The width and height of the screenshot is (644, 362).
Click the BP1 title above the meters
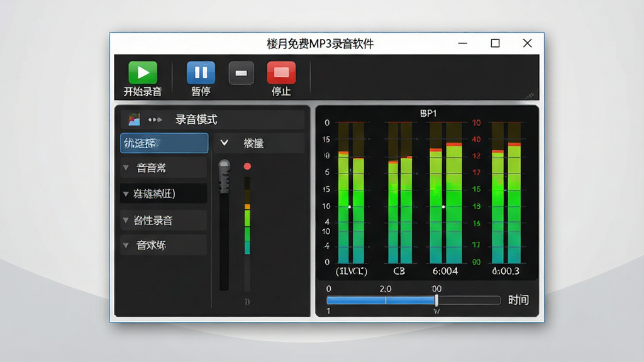coord(428,113)
